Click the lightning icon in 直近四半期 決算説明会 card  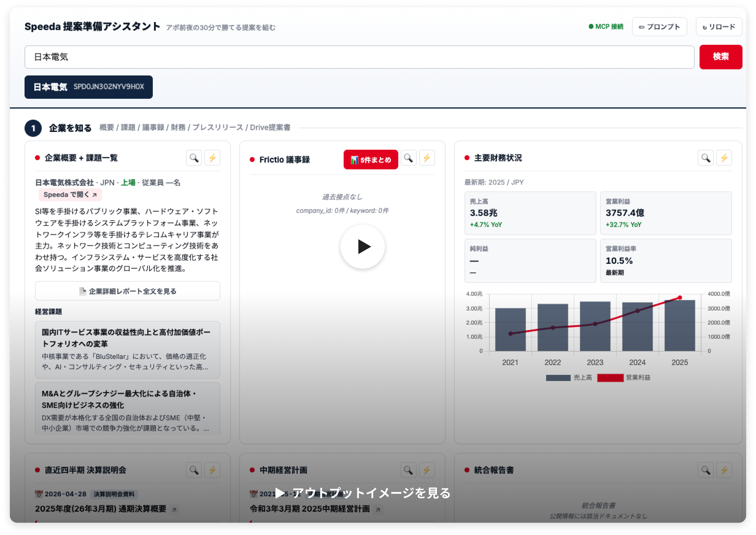[212, 470]
